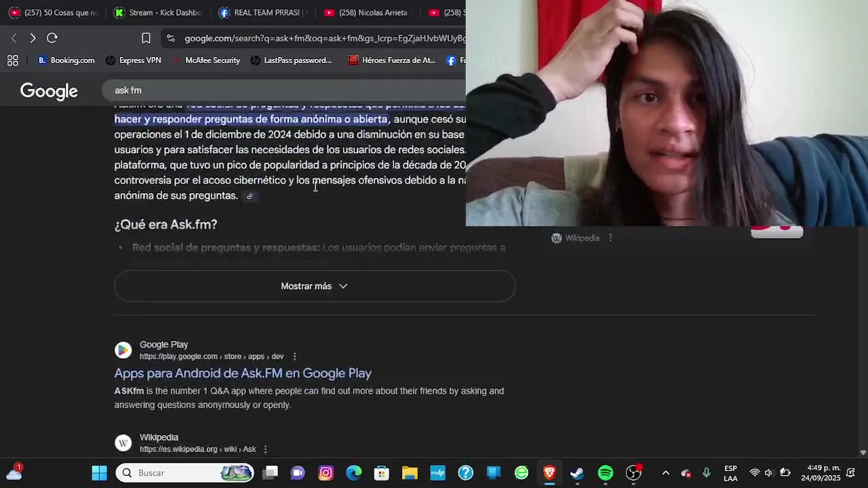Open Héroes Fuerza de At... bookmark
Viewport: 868px width, 488px height.
point(392,60)
